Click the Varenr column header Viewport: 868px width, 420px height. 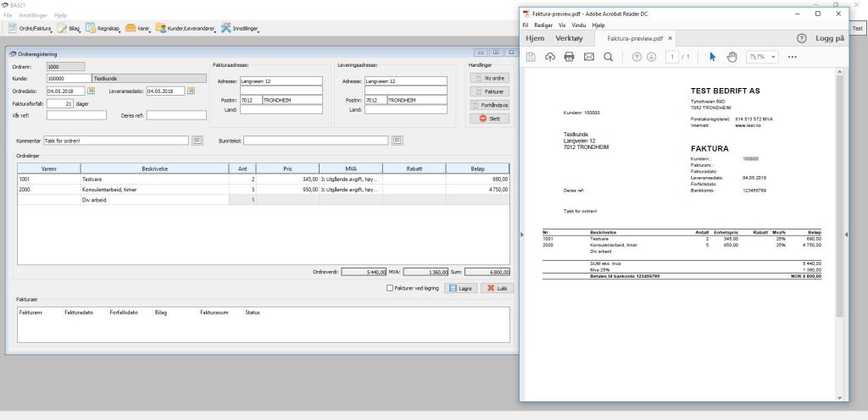[x=48, y=168]
